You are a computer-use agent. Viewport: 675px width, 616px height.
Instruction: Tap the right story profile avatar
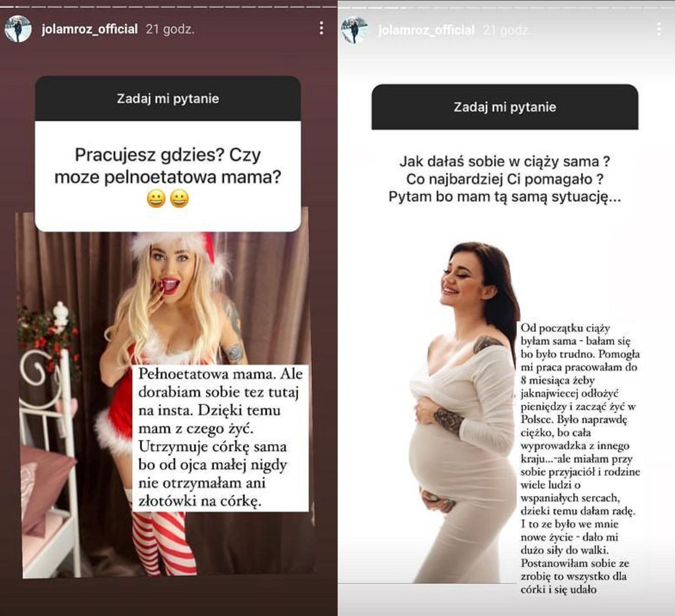pyautogui.click(x=355, y=30)
